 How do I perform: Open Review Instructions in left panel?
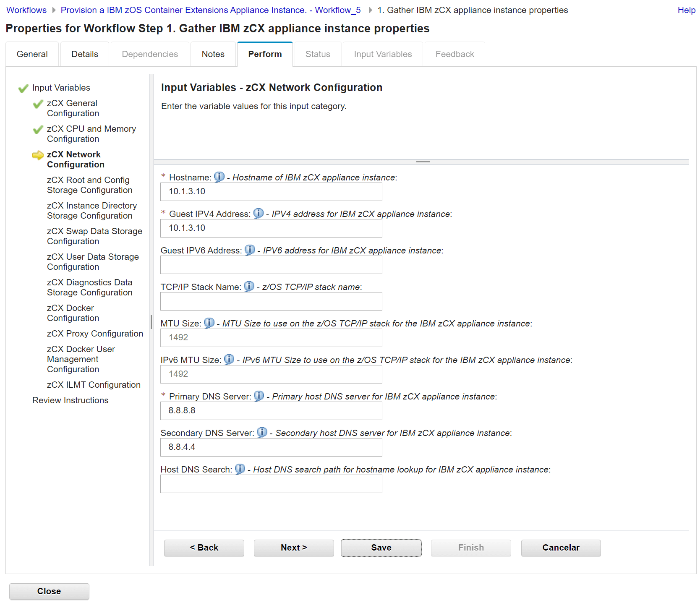(x=70, y=400)
